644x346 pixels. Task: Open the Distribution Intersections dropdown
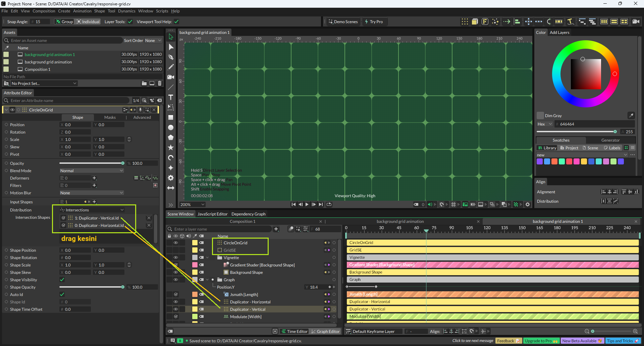coord(92,210)
